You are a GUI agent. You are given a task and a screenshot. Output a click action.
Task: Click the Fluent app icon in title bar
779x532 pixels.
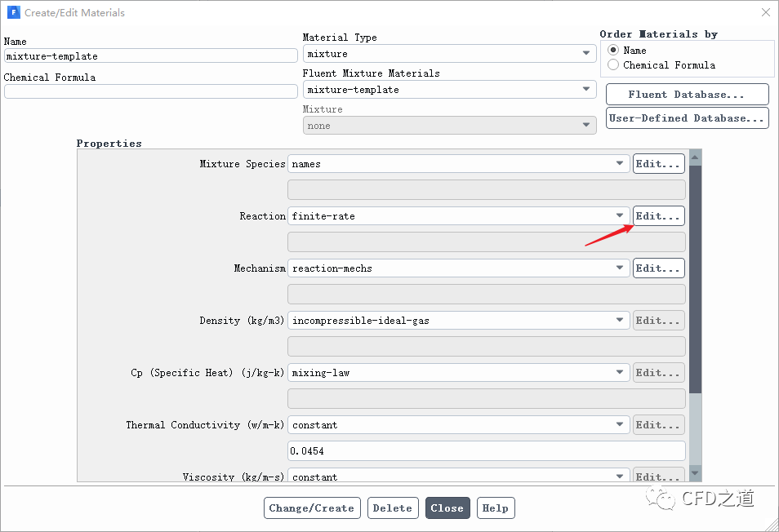point(13,12)
